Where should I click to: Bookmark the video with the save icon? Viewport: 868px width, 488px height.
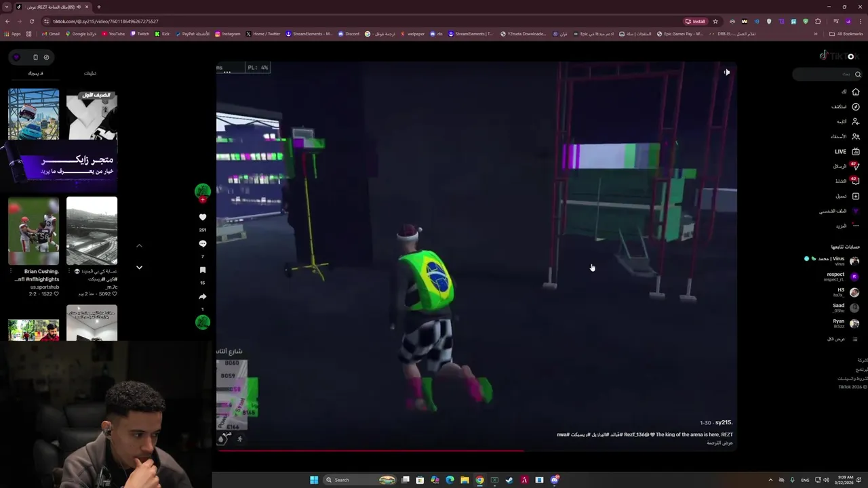tap(202, 270)
